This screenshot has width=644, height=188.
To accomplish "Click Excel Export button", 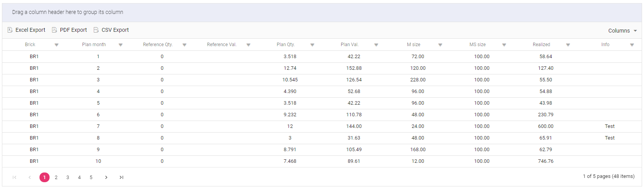I will 26,30.
